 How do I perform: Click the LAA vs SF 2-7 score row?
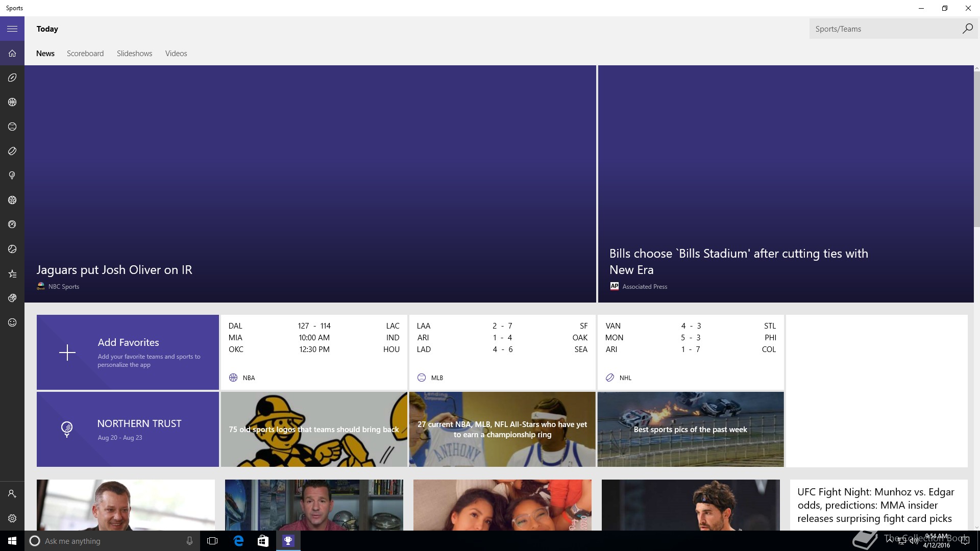point(502,326)
